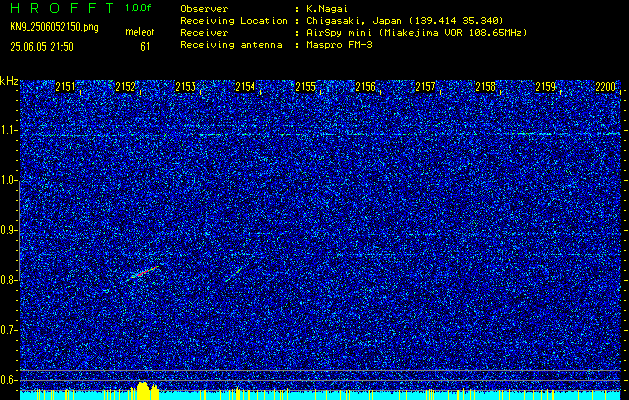
Task: Click the observer name K.Nagai
Action: (327, 9)
